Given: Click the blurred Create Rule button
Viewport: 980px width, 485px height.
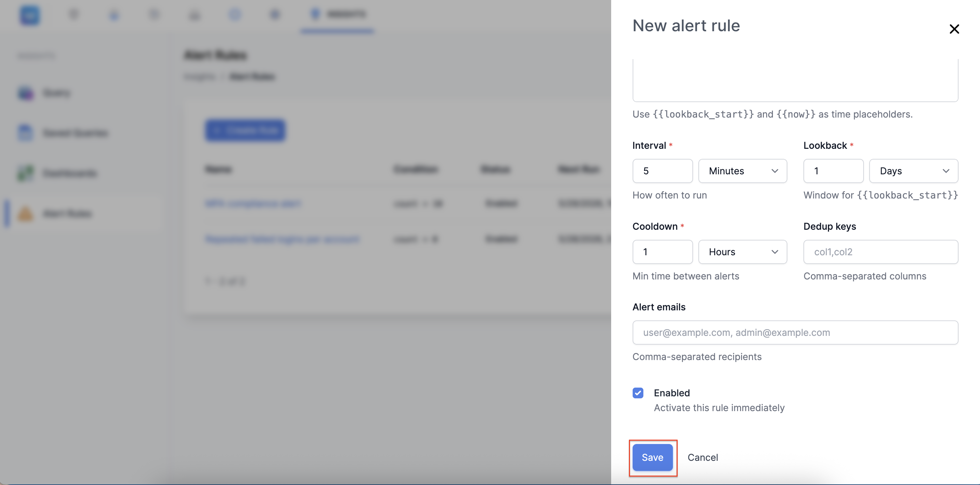Looking at the screenshot, I should pyautogui.click(x=245, y=131).
